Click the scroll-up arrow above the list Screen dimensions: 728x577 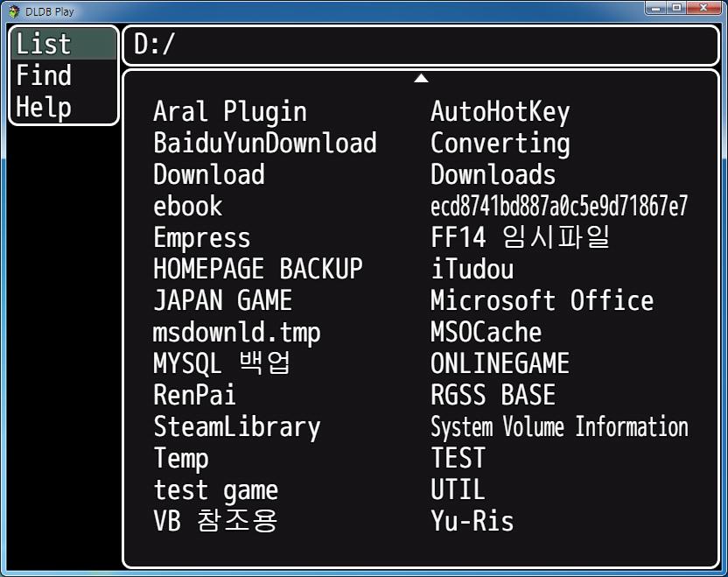421,77
